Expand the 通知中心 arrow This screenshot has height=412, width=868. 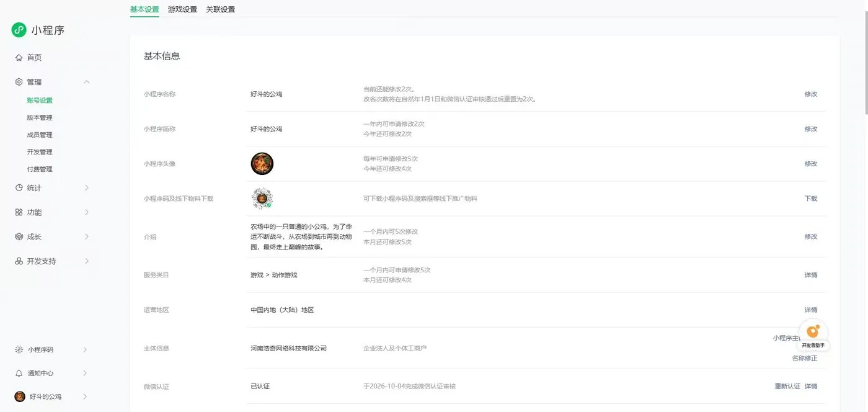[x=85, y=373]
